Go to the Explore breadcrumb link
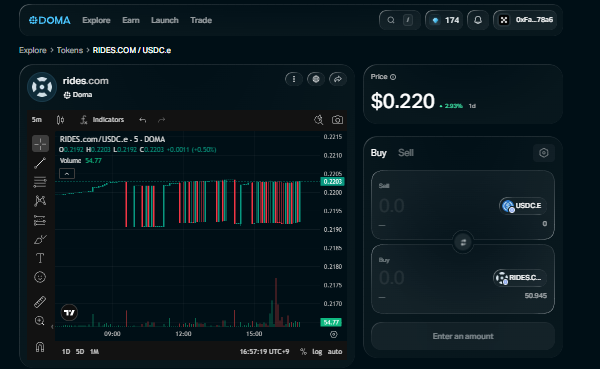Viewport: 600px width, 369px height. click(x=33, y=50)
